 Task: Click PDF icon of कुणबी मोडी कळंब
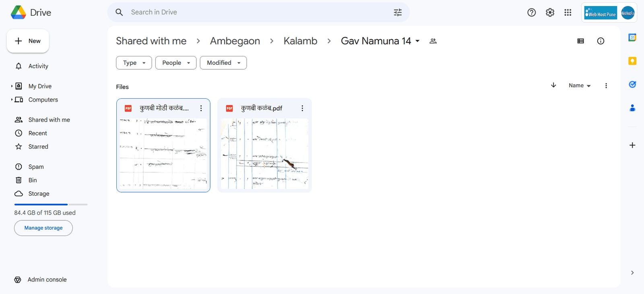coord(128,108)
